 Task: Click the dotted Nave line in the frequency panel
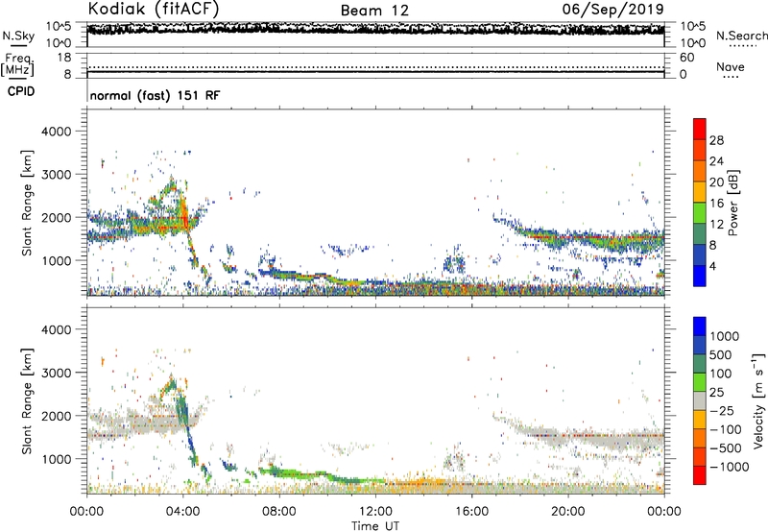pyautogui.click(x=375, y=67)
